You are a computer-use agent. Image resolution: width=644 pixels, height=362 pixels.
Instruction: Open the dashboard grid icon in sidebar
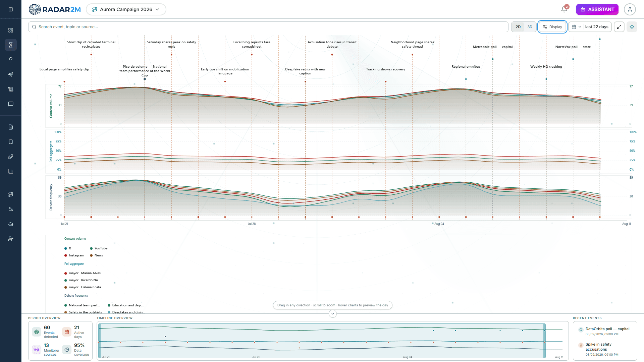point(11,30)
